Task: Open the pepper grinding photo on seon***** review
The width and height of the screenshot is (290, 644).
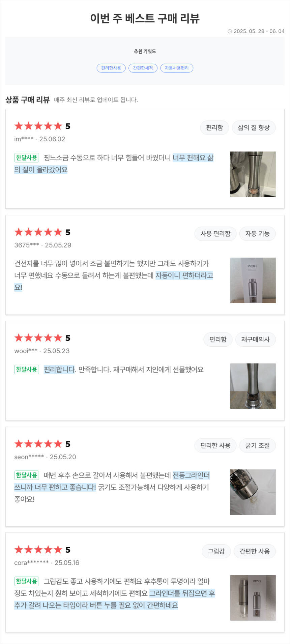Action: click(x=253, y=492)
